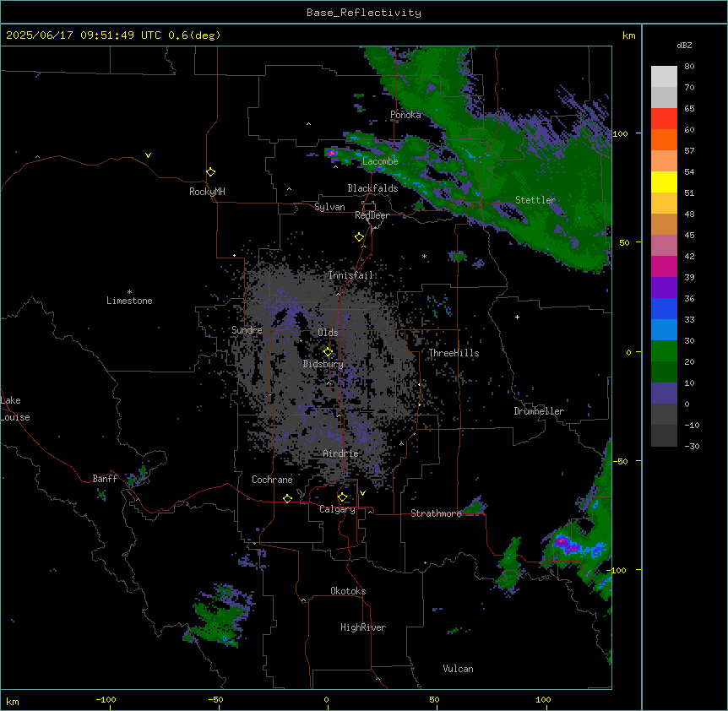Click the ThreeHills label
The width and height of the screenshot is (728, 711).
pyautogui.click(x=454, y=353)
